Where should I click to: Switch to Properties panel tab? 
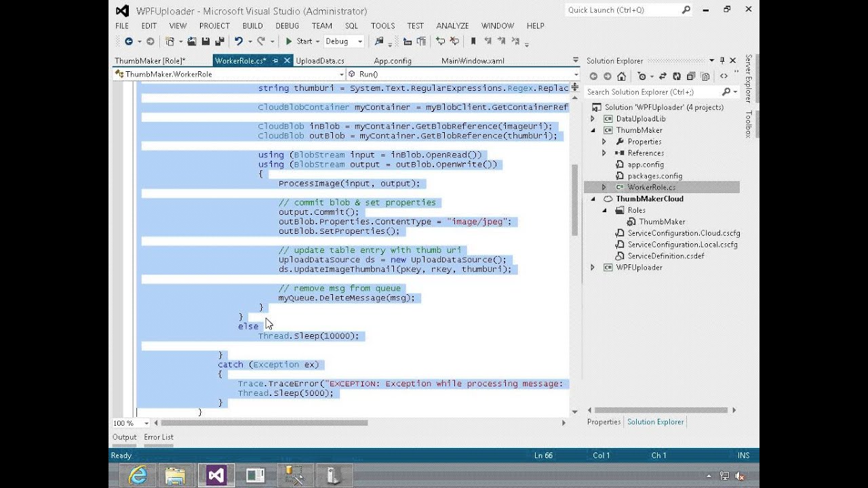(x=604, y=422)
